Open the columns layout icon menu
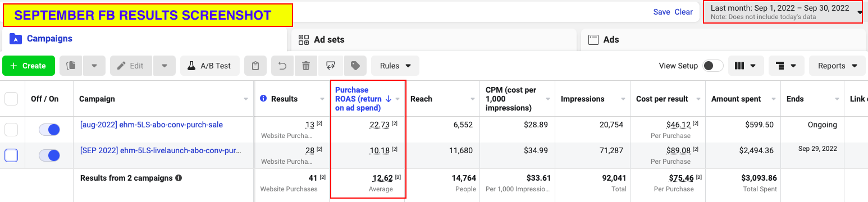Screen dimensions: 868x202 point(746,66)
